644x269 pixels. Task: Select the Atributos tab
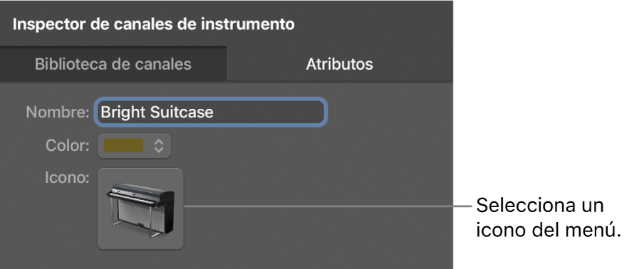[x=340, y=64]
